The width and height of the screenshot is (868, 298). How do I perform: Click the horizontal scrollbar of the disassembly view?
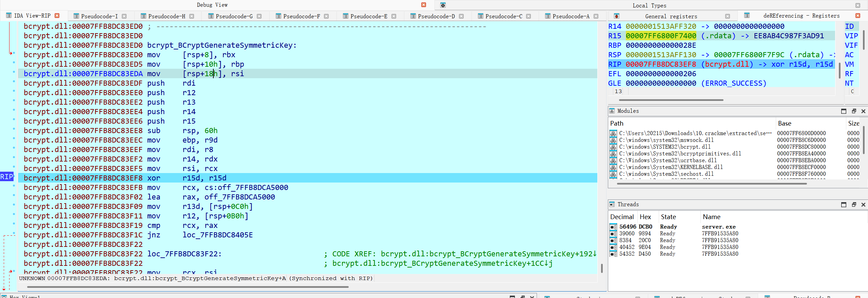(188, 287)
